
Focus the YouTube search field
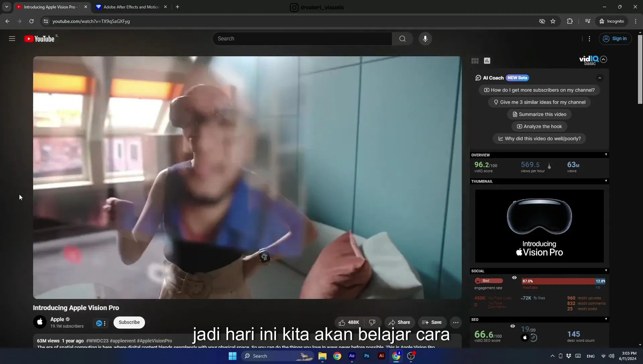[302, 39]
